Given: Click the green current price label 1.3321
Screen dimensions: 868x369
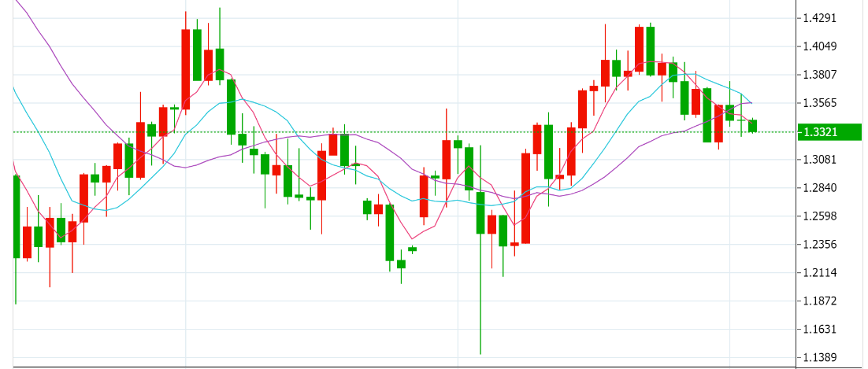Looking at the screenshot, I should tap(829, 132).
